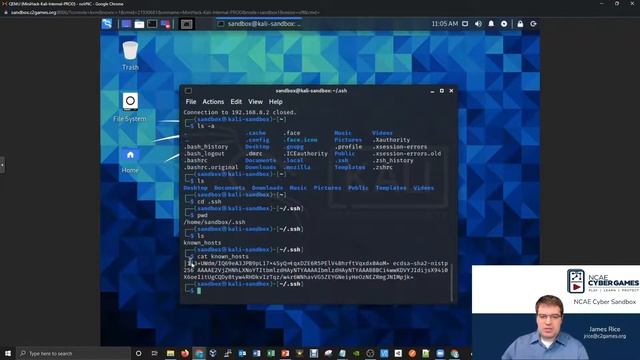Click the terminal window title bar icon
This screenshot has height=360, width=640.
[188, 91]
